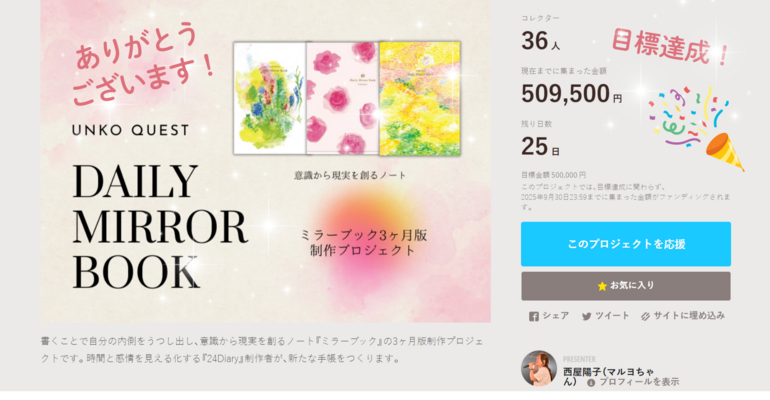Click the embed link chain icon

point(645,317)
